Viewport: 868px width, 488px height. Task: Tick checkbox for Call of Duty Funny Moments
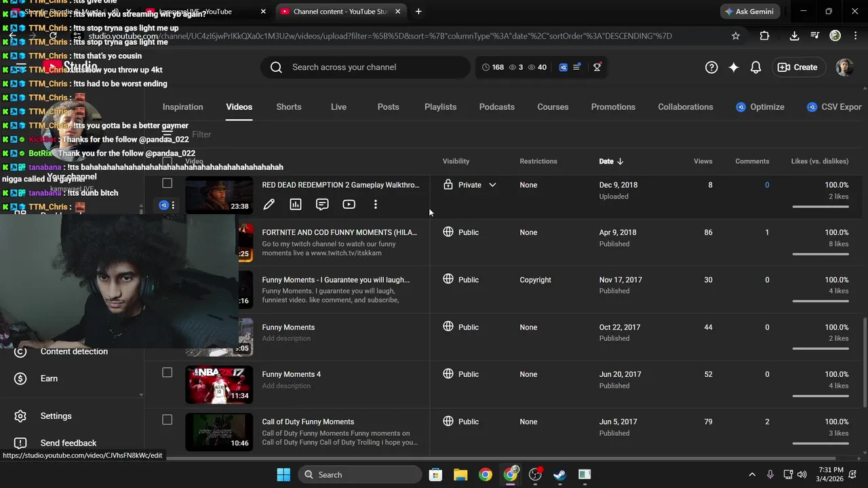[x=167, y=420]
